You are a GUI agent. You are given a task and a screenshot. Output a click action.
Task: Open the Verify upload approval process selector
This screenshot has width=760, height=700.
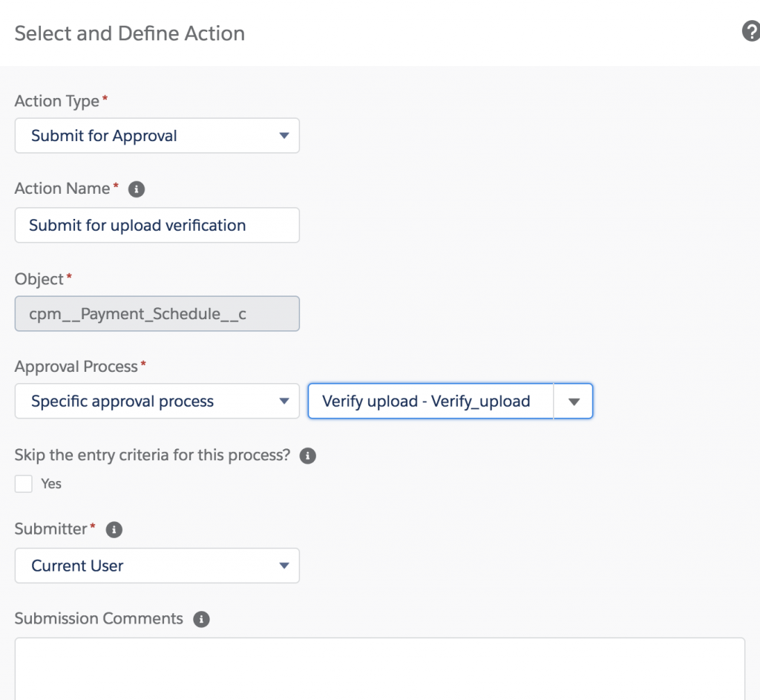[450, 401]
